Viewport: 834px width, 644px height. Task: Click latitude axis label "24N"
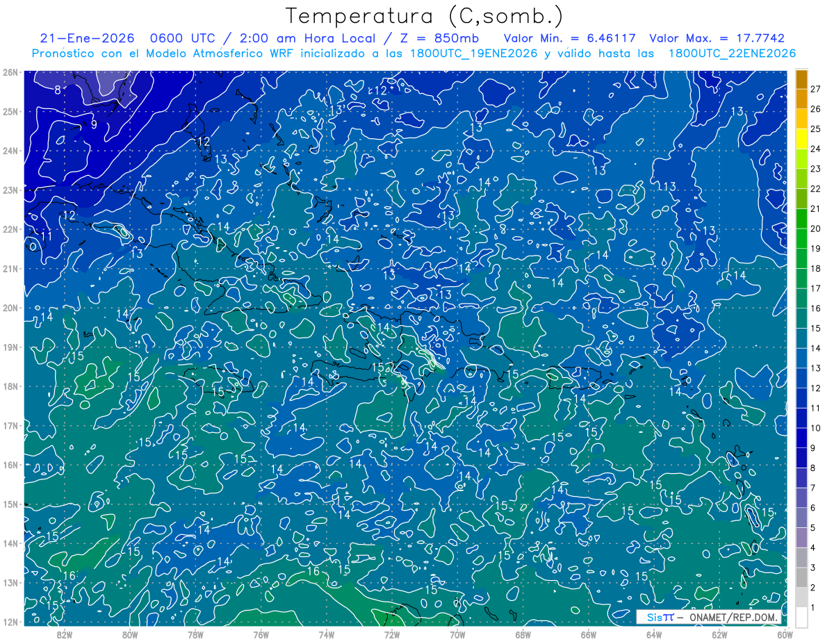tap(10, 151)
